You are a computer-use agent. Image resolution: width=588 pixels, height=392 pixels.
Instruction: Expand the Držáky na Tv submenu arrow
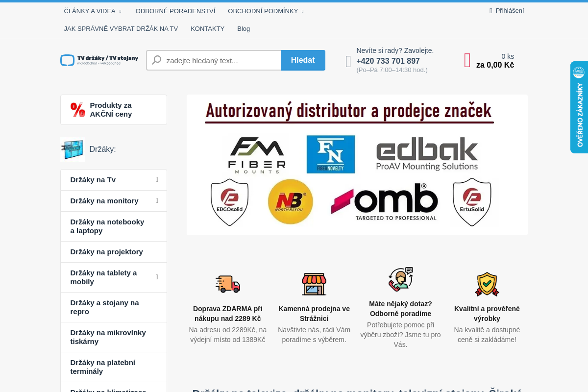(157, 180)
